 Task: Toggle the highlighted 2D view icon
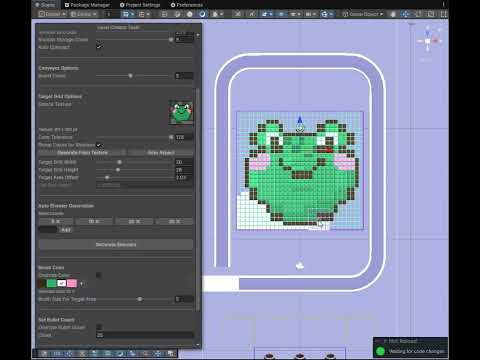[x=202, y=14]
